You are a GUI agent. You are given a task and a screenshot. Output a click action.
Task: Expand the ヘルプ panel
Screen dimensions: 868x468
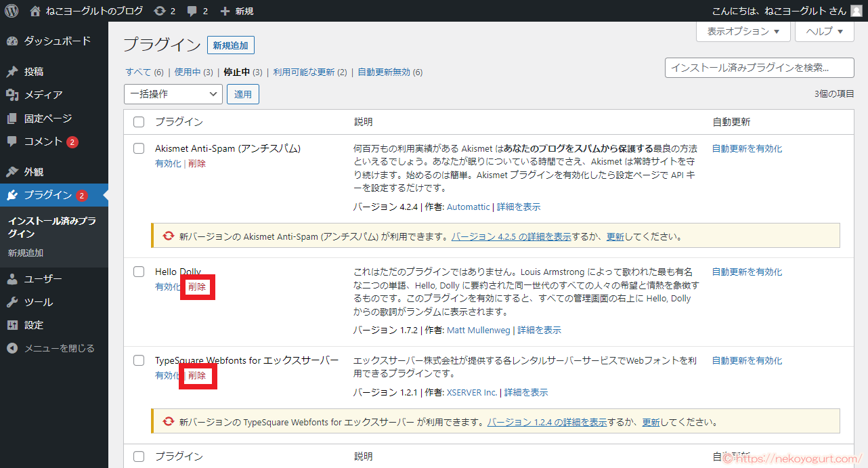pyautogui.click(x=824, y=30)
